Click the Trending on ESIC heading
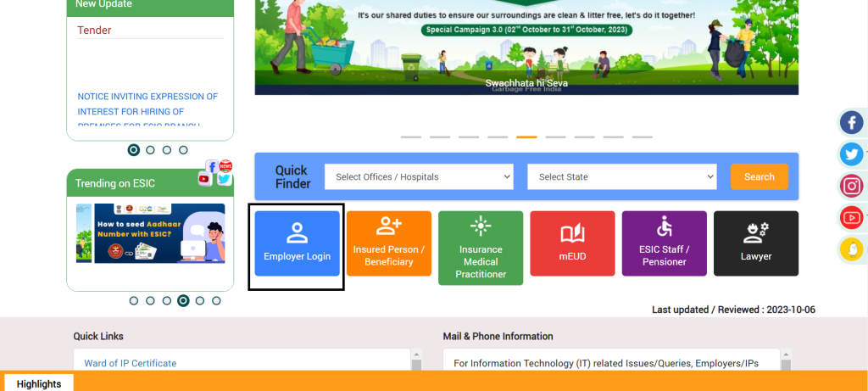This screenshot has height=391, width=868. pyautogui.click(x=115, y=183)
